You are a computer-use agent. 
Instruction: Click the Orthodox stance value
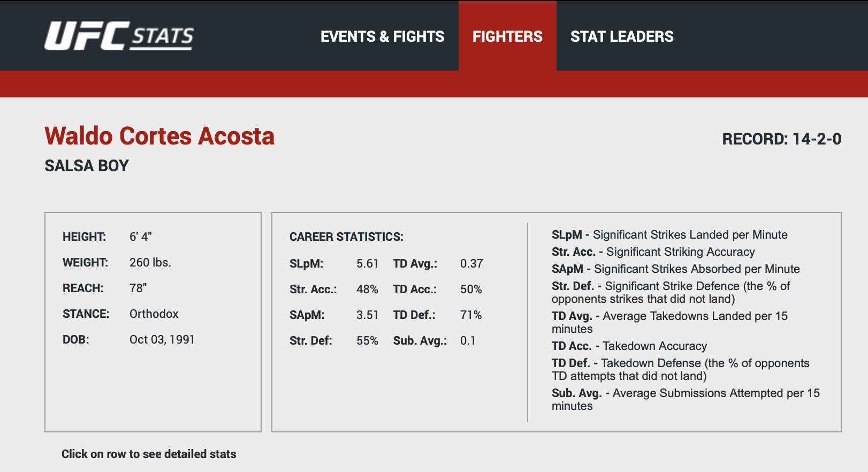[154, 314]
